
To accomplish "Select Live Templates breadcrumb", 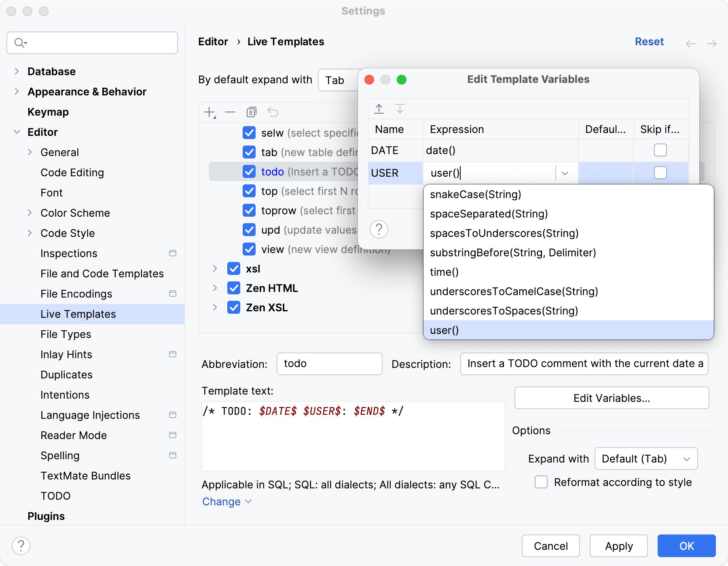I will point(286,41).
